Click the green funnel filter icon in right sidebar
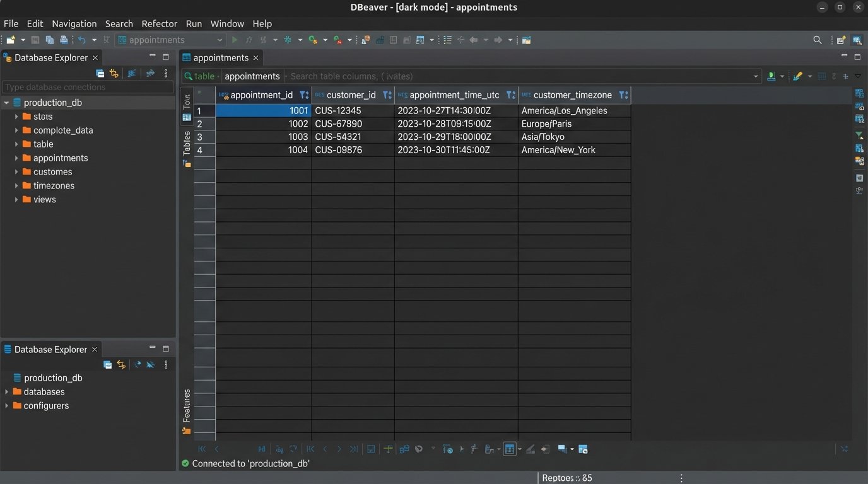 pos(859,135)
